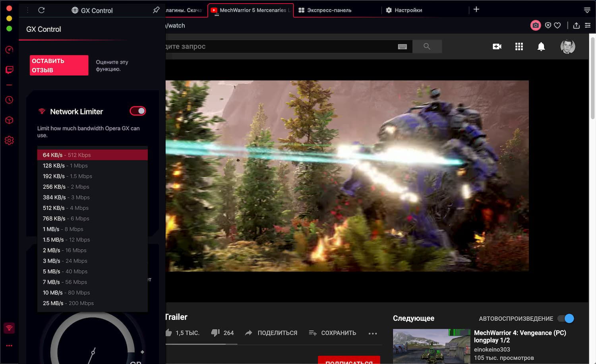The image size is (596, 364).
Task: Pick 384 KB/s - 3 Mbps limit
Action: [x=93, y=197]
